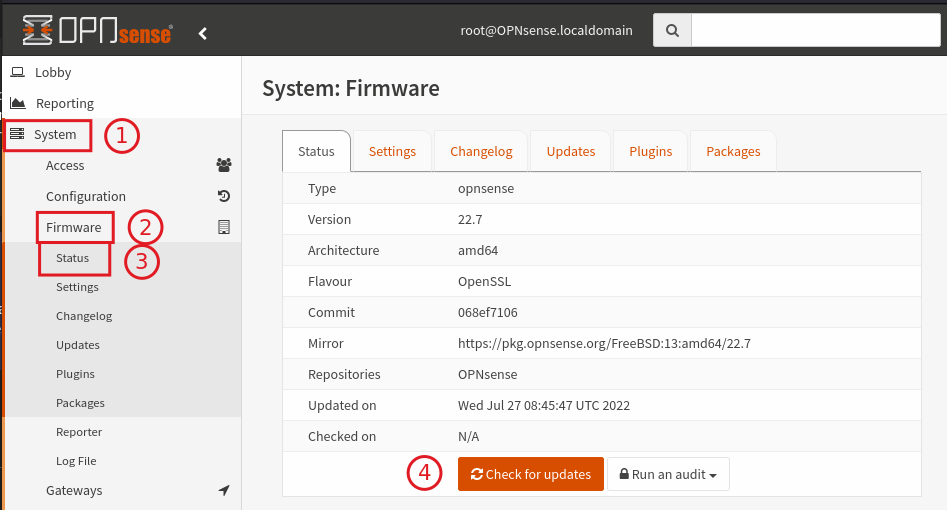Viewport: 947px width, 510px height.
Task: Click the mirror URL value
Action: point(604,343)
